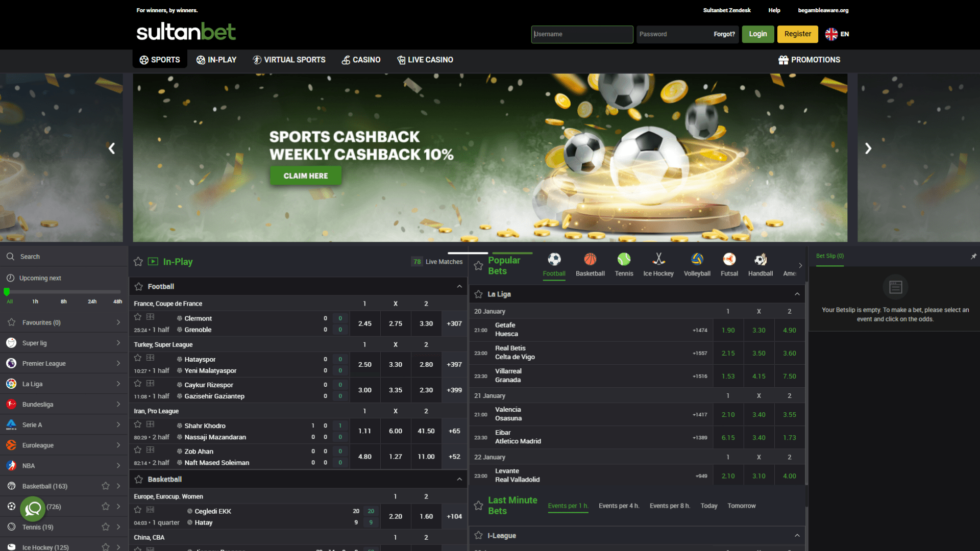Image resolution: width=980 pixels, height=551 pixels.
Task: Open Super lig league icon
Action: click(x=11, y=343)
